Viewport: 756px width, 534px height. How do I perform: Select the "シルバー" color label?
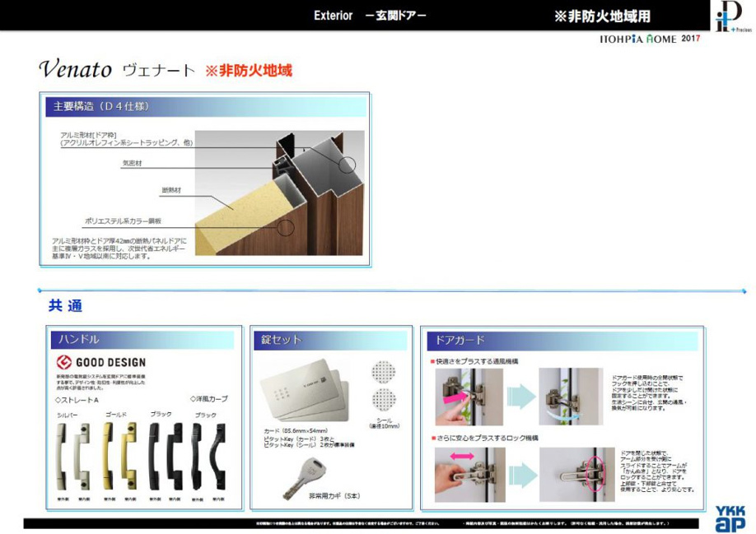click(67, 415)
